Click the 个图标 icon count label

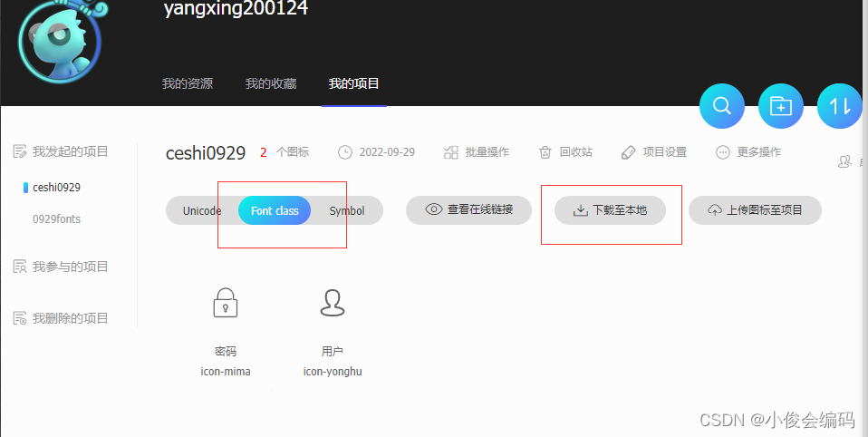click(293, 152)
